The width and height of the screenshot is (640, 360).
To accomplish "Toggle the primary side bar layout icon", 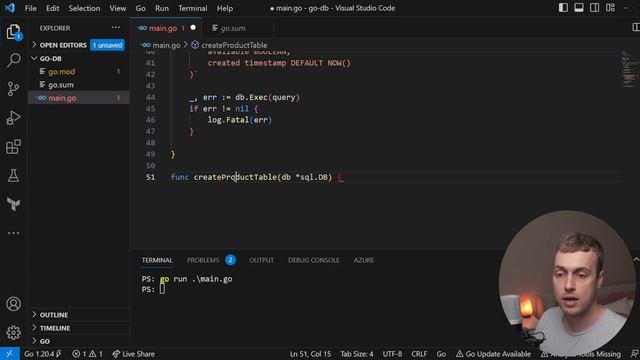I will pyautogui.click(x=563, y=8).
